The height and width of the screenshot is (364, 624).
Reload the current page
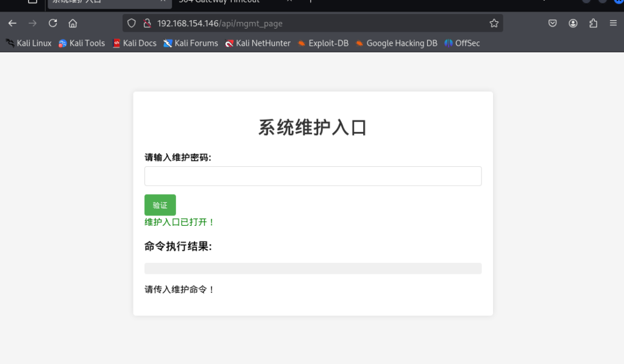[x=52, y=23]
